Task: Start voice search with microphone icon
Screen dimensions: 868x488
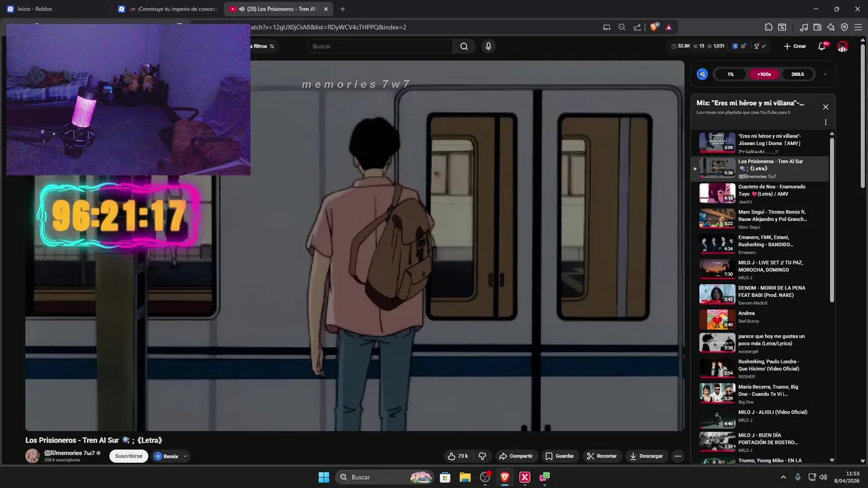Action: pos(488,46)
